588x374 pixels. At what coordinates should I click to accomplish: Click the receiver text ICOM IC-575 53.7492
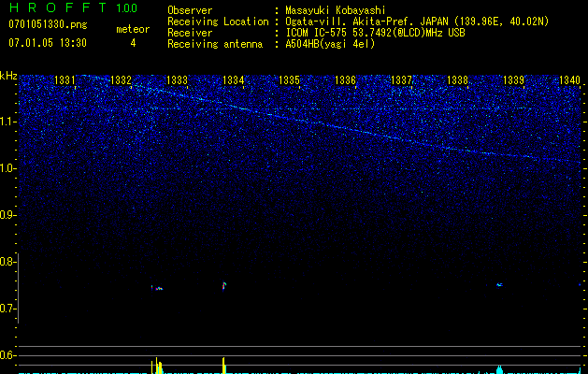tap(375, 33)
